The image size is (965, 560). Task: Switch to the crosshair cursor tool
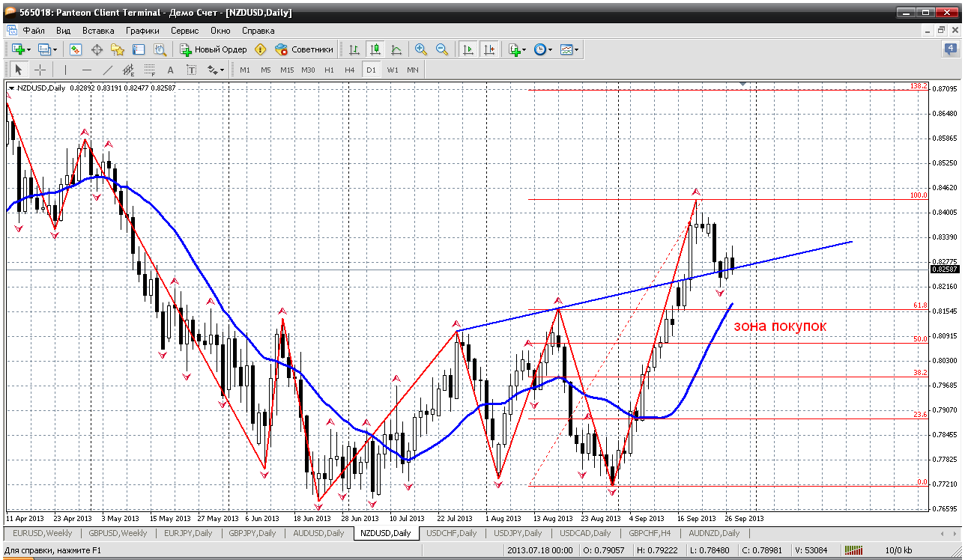click(40, 70)
